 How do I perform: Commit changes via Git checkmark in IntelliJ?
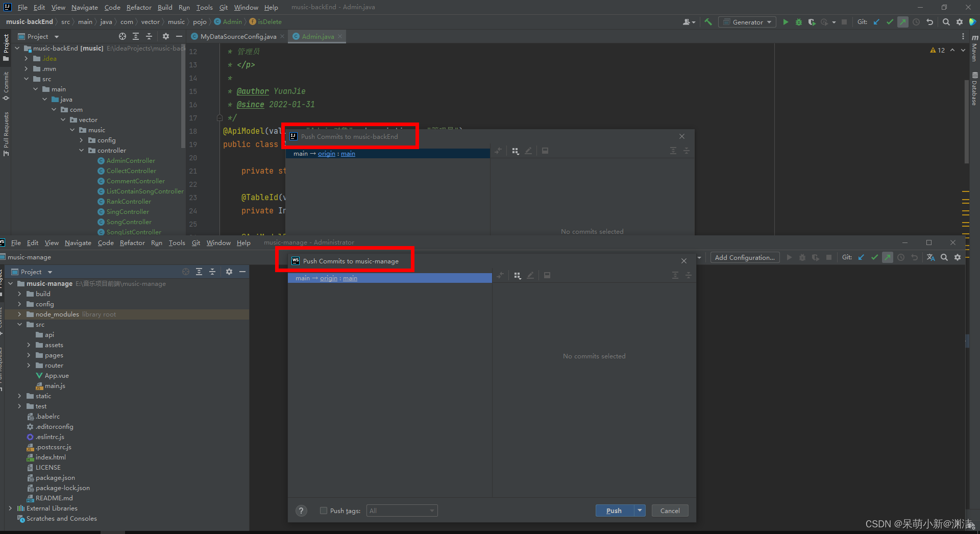coord(890,22)
